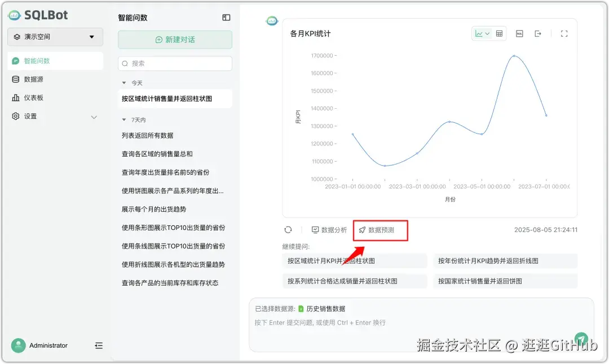Run 数据分析 on the chart result
This screenshot has width=609, height=364.
point(329,230)
